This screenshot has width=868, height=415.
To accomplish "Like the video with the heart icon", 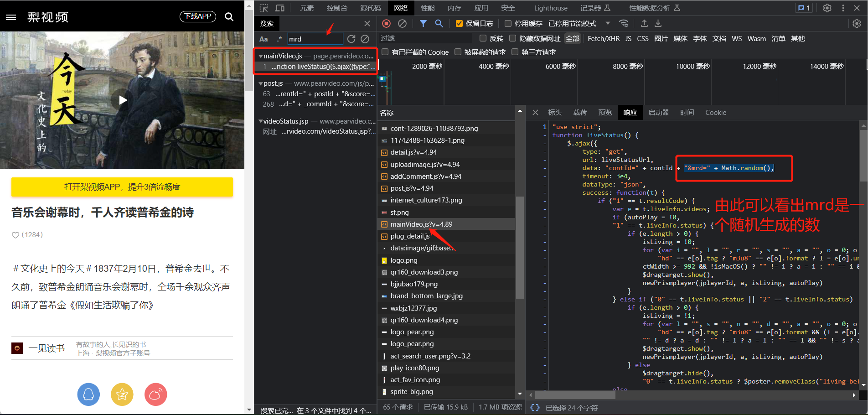I will [x=15, y=235].
